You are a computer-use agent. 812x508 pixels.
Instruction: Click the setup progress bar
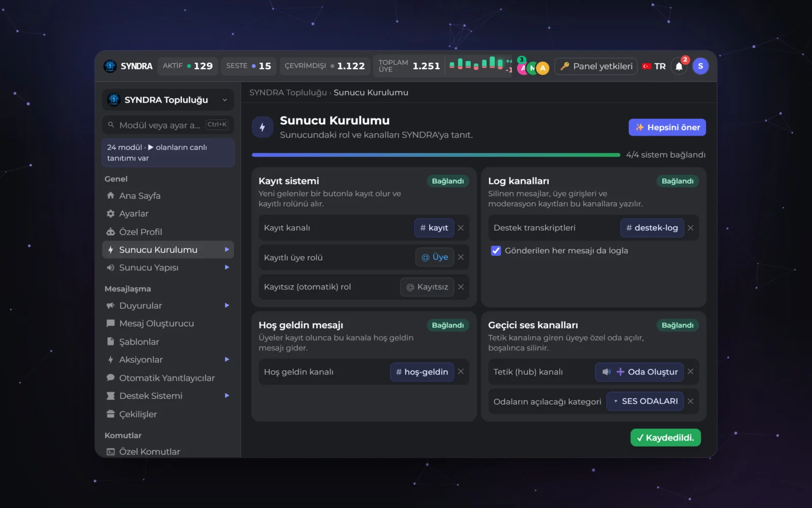point(436,155)
